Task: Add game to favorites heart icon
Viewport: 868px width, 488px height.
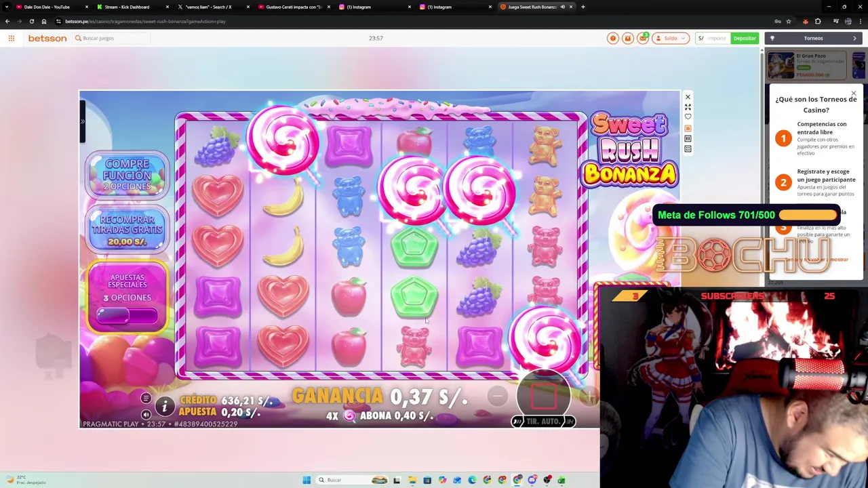Action: [688, 117]
